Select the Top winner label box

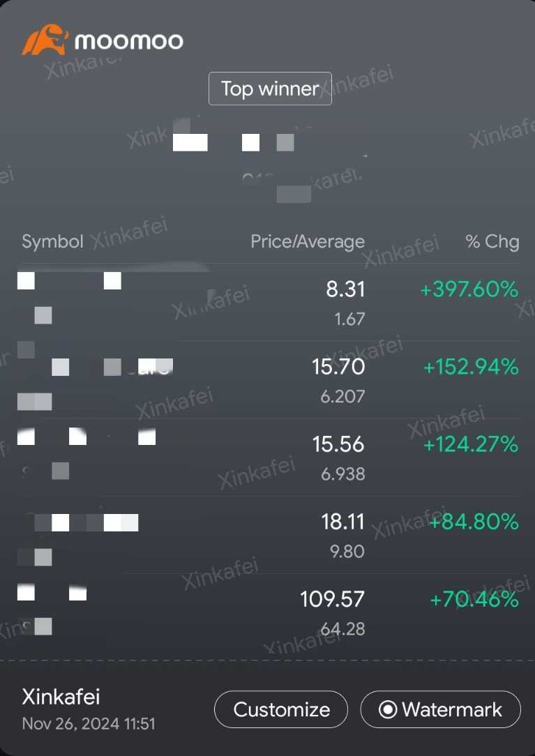pos(270,89)
